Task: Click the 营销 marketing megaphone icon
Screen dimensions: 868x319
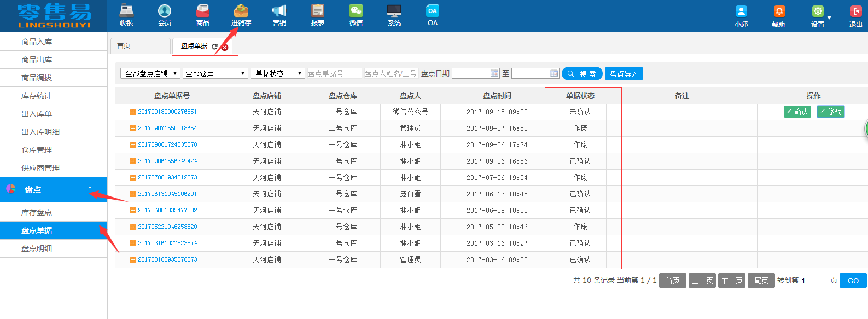Action: click(279, 11)
